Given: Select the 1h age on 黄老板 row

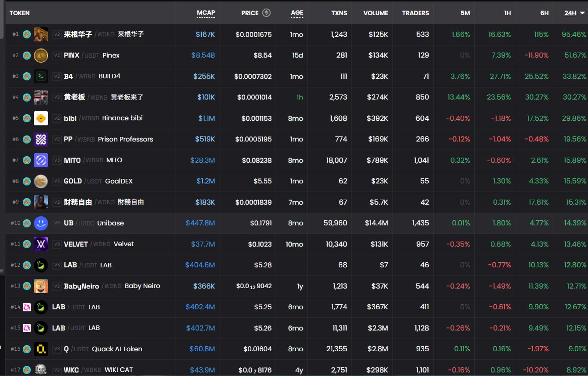Looking at the screenshot, I should click(300, 98).
